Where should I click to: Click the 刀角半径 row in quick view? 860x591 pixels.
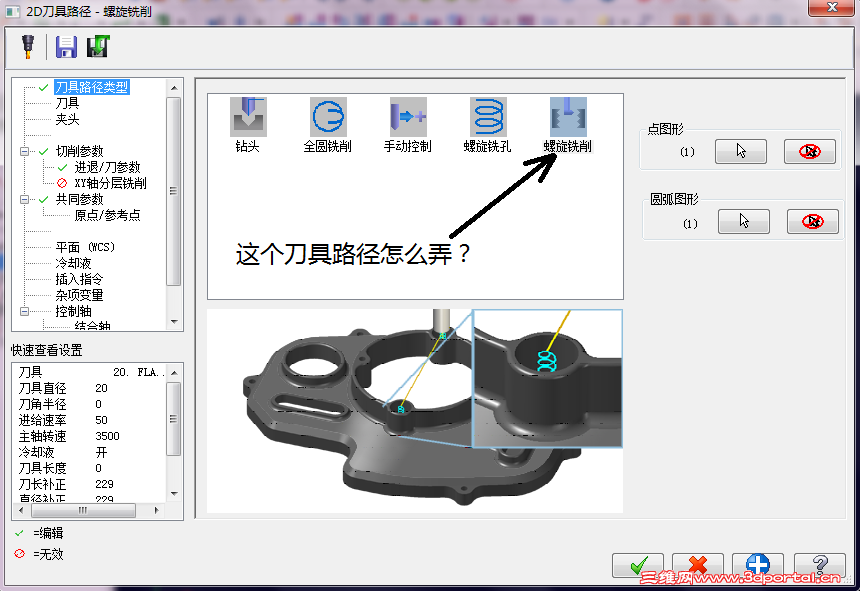point(90,404)
